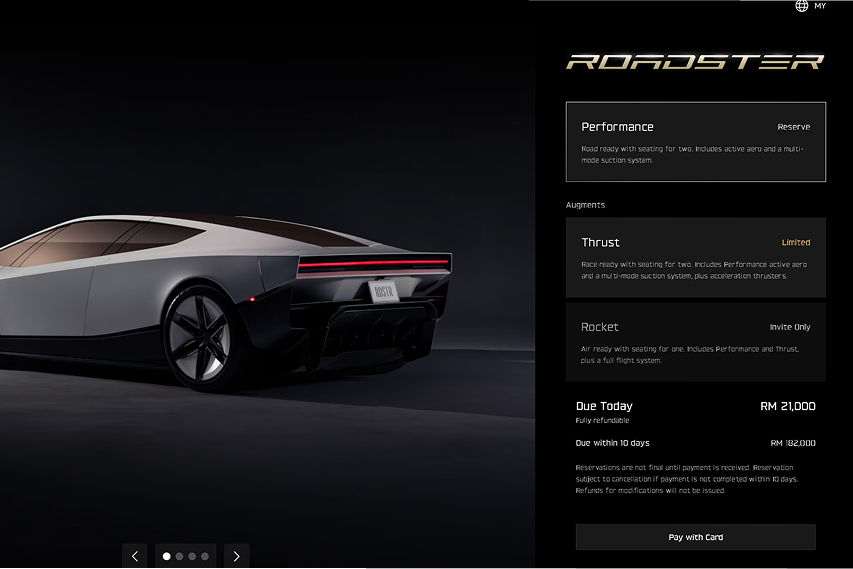Select the third carousel dot
The image size is (853, 569).
(192, 556)
